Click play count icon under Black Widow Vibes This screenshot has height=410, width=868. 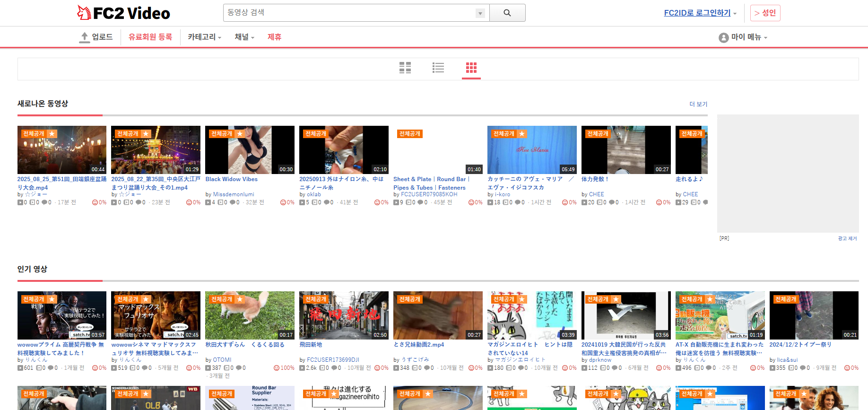pyautogui.click(x=208, y=202)
